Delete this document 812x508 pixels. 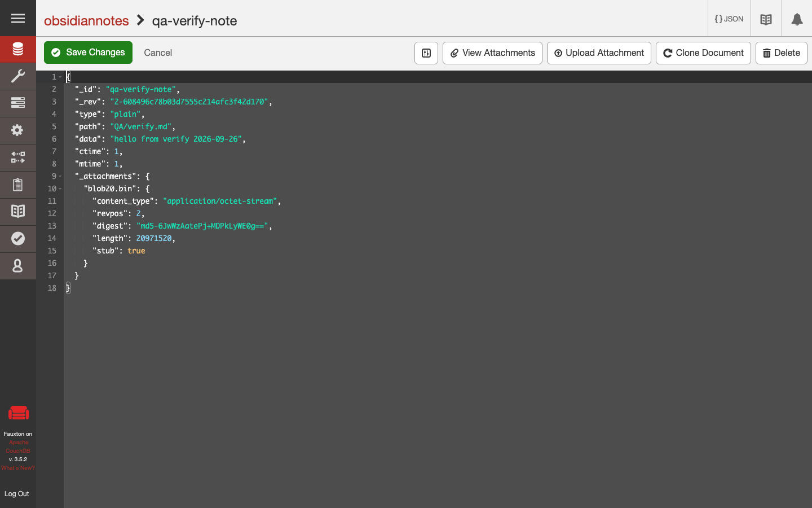pyautogui.click(x=782, y=53)
